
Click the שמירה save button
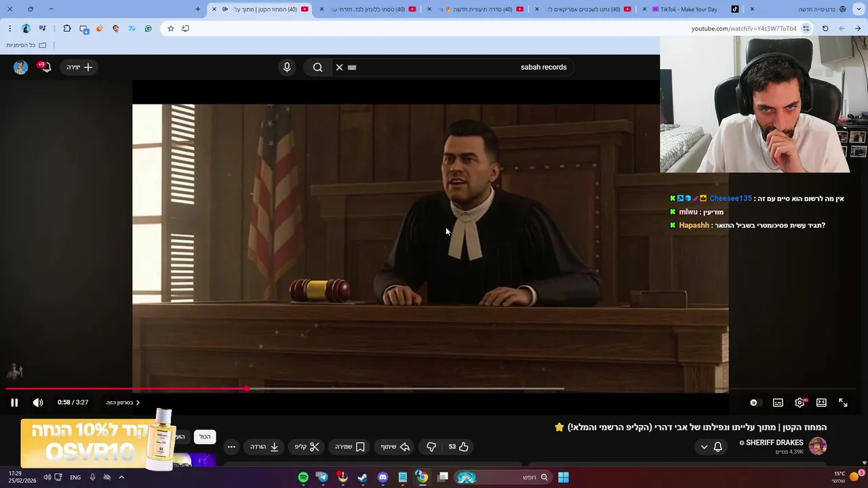point(350,447)
